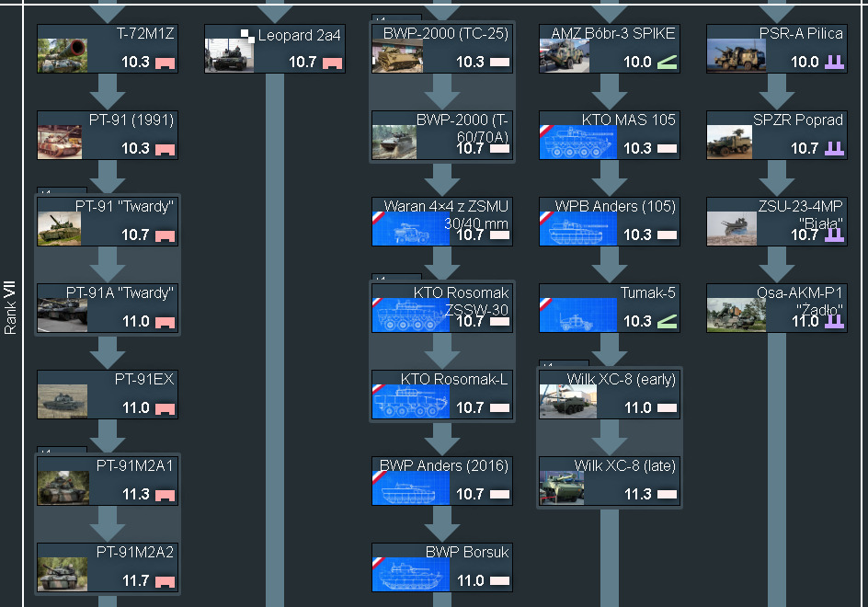The width and height of the screenshot is (868, 607).
Task: Select the SPZR Poprad truck photo
Action: pos(729,143)
